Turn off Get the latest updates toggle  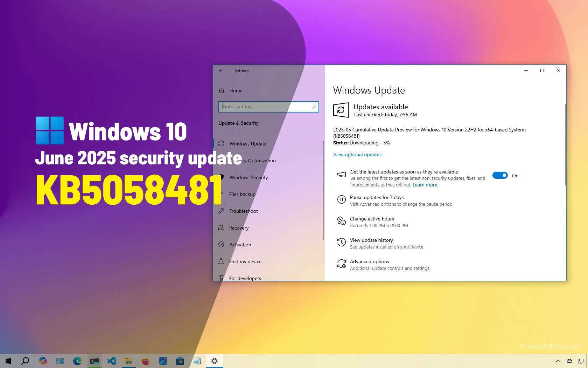[x=500, y=175]
